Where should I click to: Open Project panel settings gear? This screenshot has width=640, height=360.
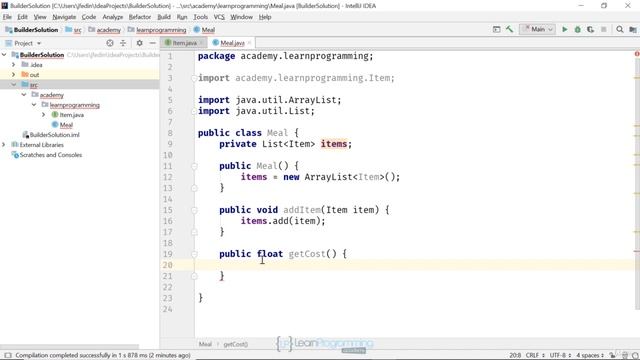[x=140, y=43]
